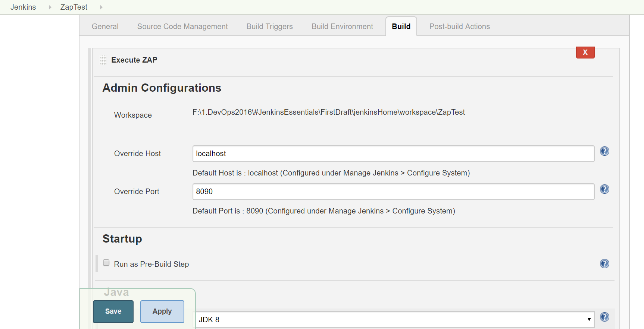Save the job configuration

click(x=113, y=311)
